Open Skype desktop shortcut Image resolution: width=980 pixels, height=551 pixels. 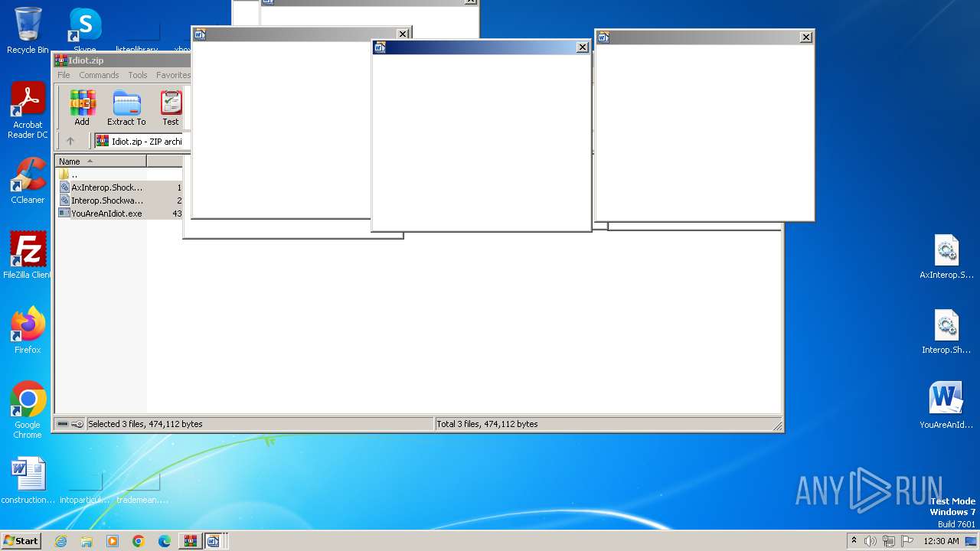click(84, 31)
